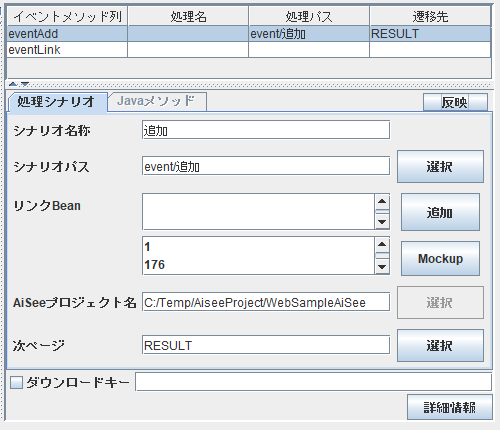This screenshot has width=500, height=430.
Task: Switch to the Javaメソッド tab
Action: point(156,101)
